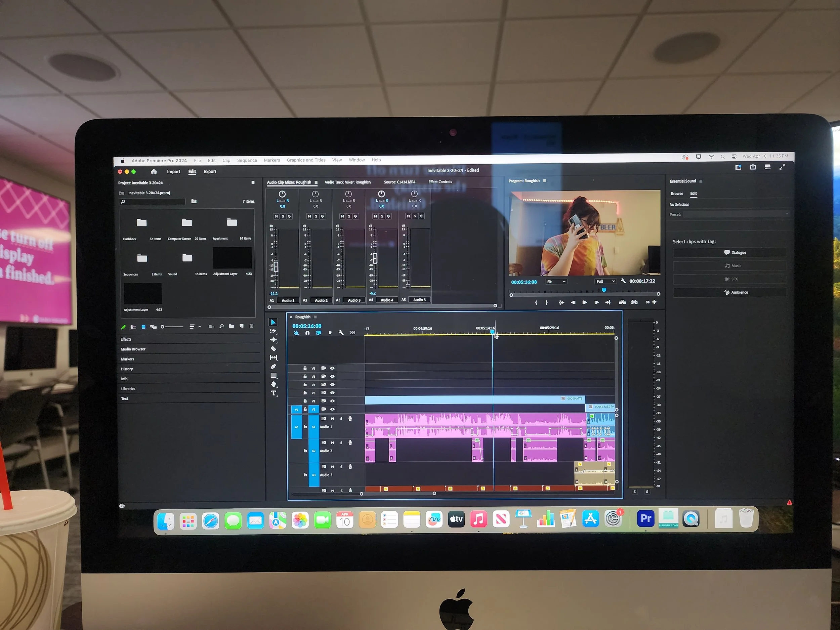Open the Fit zoom level dropdown
This screenshot has width=840, height=630.
tap(556, 281)
